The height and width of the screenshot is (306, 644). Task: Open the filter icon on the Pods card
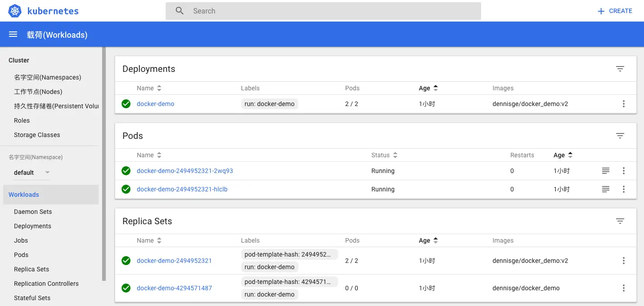point(620,135)
